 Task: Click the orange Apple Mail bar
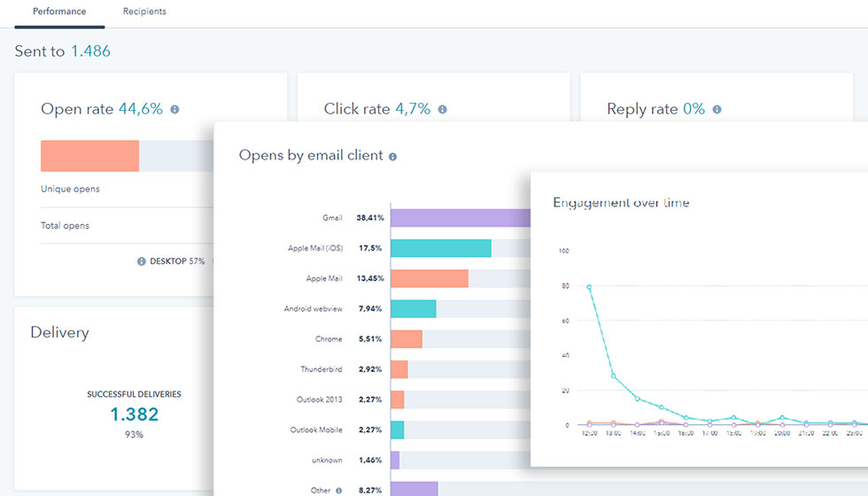[x=430, y=278]
